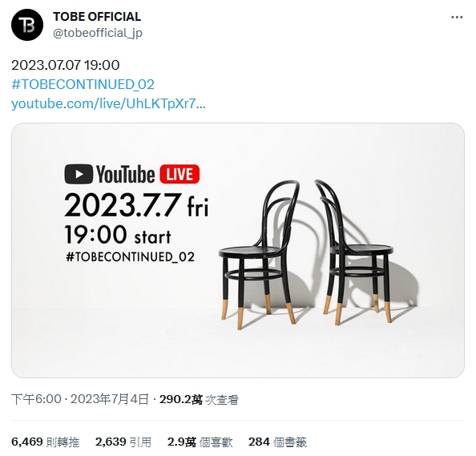Open the YouTube LIVE announcement image

[x=238, y=250]
